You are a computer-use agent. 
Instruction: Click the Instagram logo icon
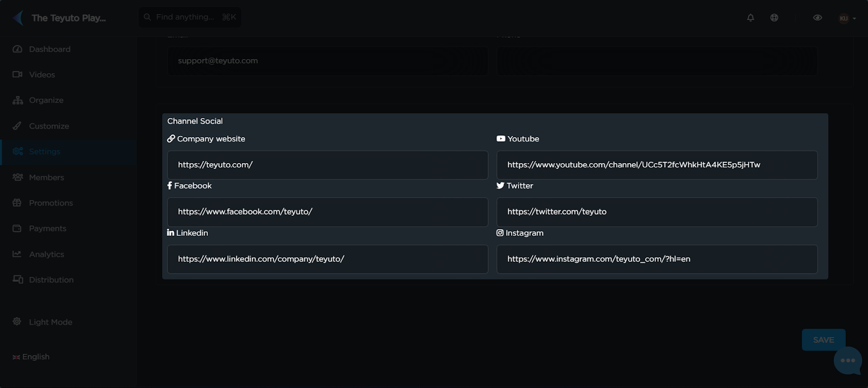[x=500, y=233]
